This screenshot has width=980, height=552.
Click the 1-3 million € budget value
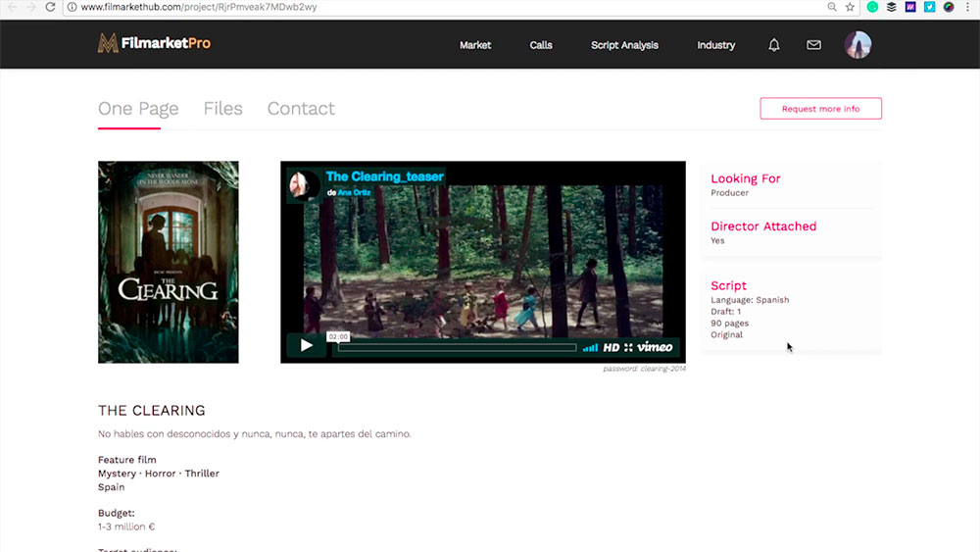(126, 527)
